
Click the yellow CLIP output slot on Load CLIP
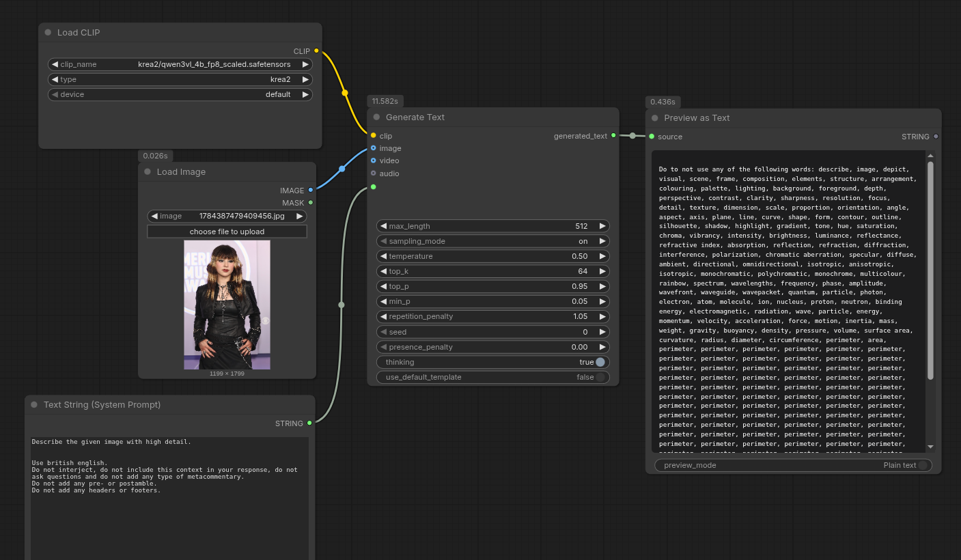coord(316,51)
